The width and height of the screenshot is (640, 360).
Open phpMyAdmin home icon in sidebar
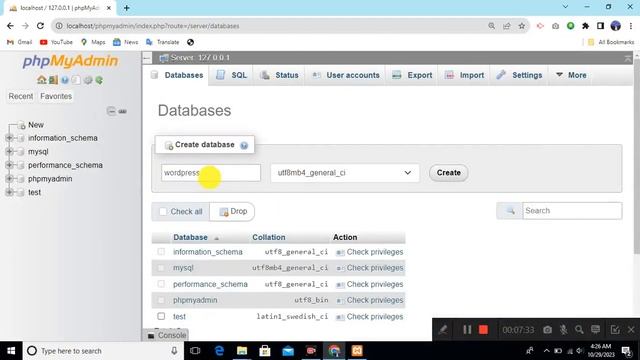41,80
